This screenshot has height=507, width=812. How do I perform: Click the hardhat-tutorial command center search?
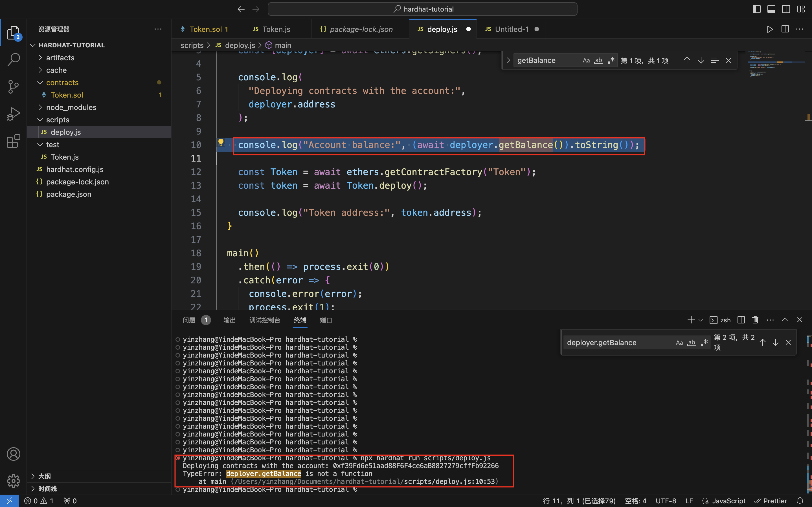[x=422, y=9]
